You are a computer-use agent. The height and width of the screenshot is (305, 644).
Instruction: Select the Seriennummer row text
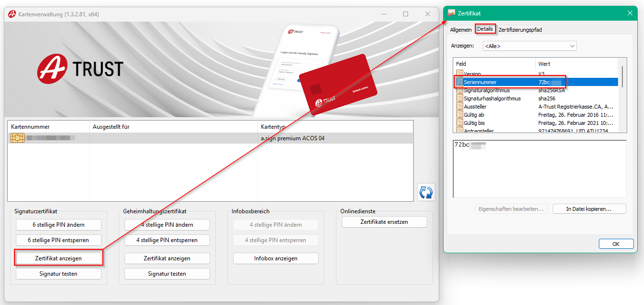tap(480, 82)
